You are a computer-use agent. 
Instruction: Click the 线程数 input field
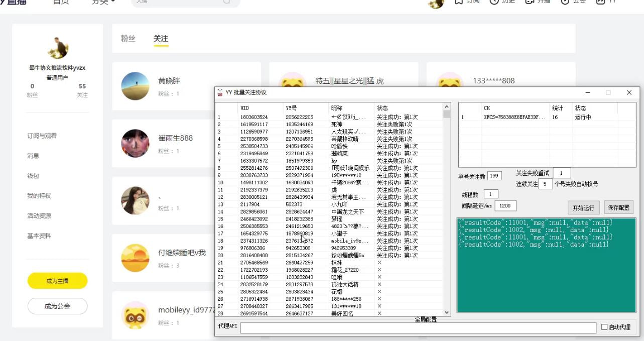(491, 194)
